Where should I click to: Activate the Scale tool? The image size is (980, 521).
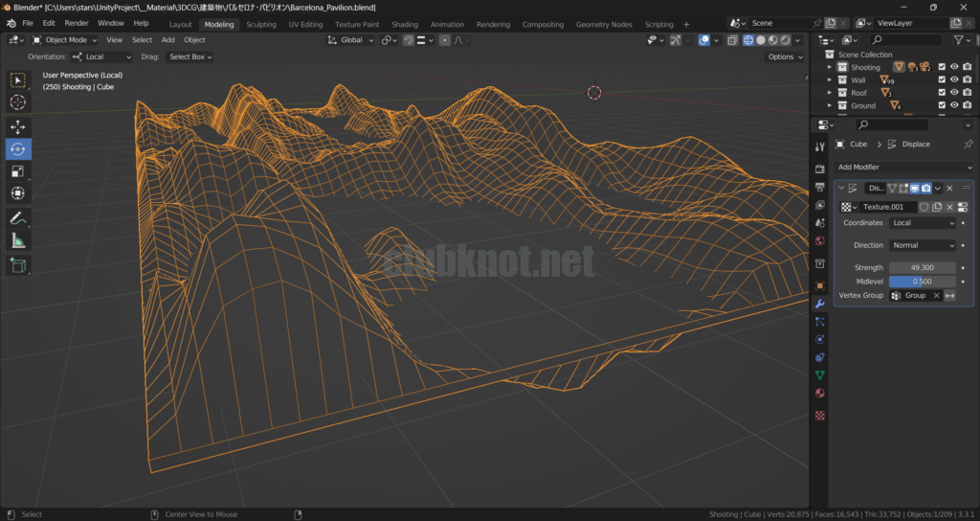(18, 170)
